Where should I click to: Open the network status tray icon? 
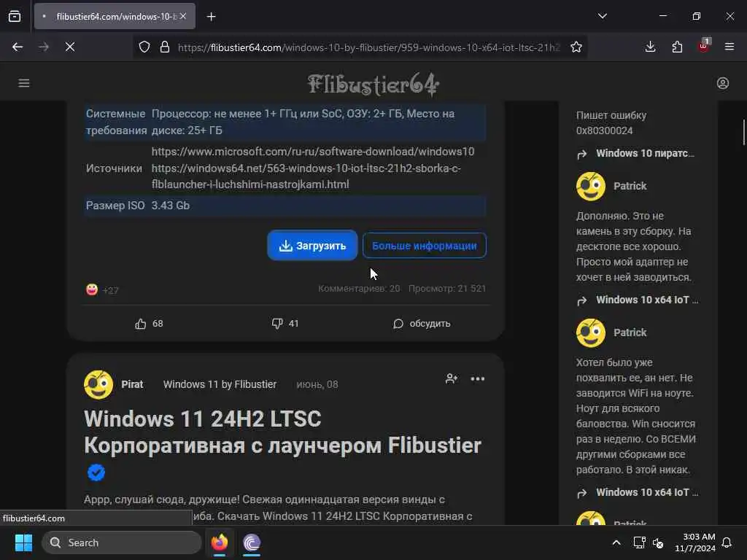[639, 542]
